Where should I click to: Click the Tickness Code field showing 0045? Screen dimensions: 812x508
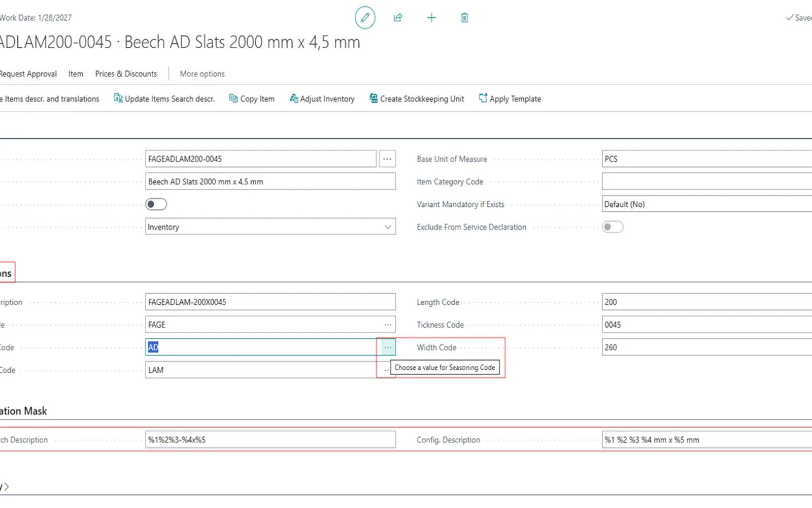point(707,325)
